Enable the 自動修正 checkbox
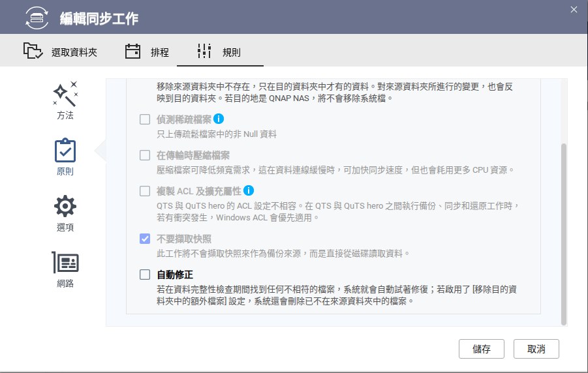 click(x=145, y=275)
